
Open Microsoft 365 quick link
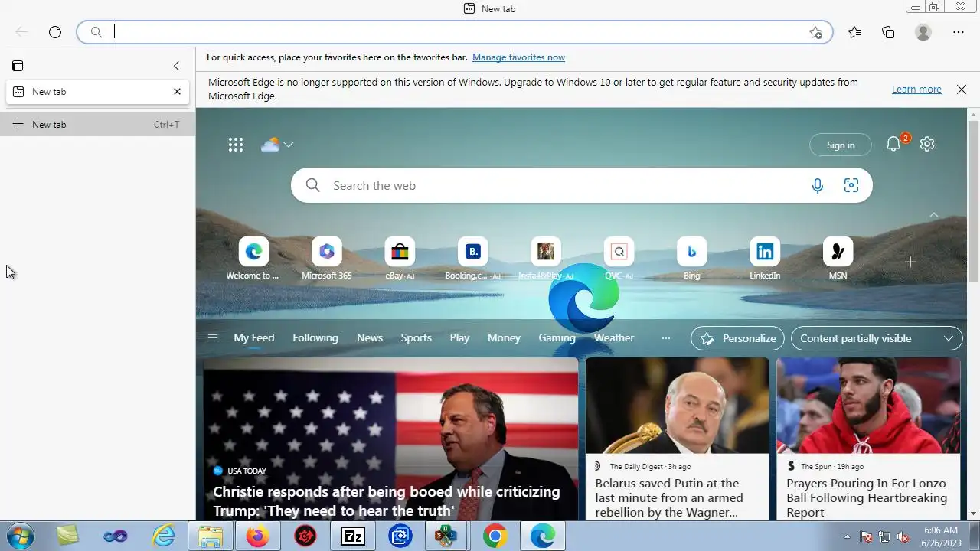[327, 259]
